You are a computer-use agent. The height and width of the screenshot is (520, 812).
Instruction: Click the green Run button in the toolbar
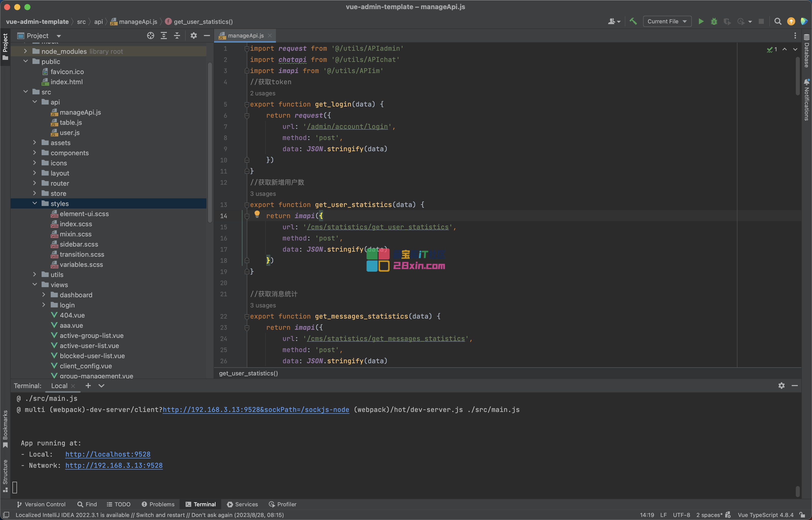(x=701, y=22)
